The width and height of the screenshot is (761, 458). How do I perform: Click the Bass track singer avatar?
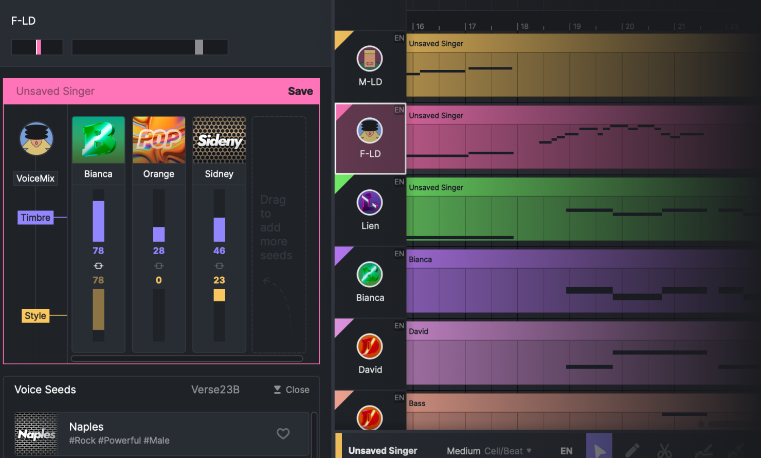tap(370, 417)
